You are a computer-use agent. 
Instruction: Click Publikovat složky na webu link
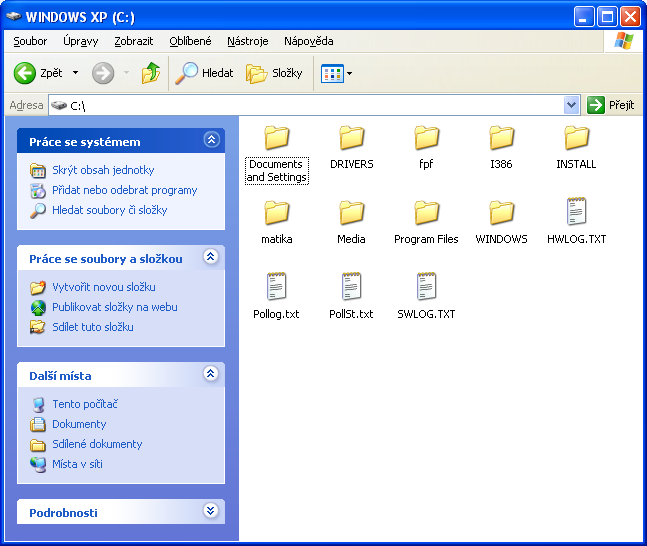(x=115, y=307)
